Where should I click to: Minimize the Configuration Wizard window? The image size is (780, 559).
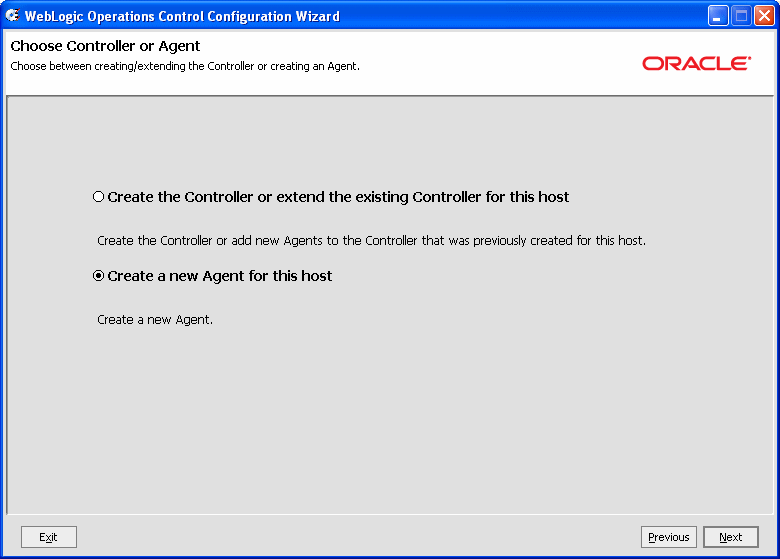[718, 16]
